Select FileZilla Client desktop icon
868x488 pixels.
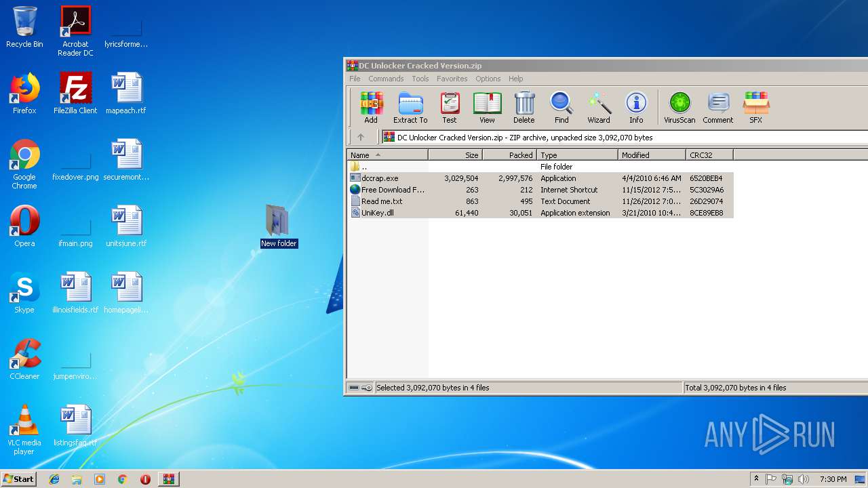75,94
